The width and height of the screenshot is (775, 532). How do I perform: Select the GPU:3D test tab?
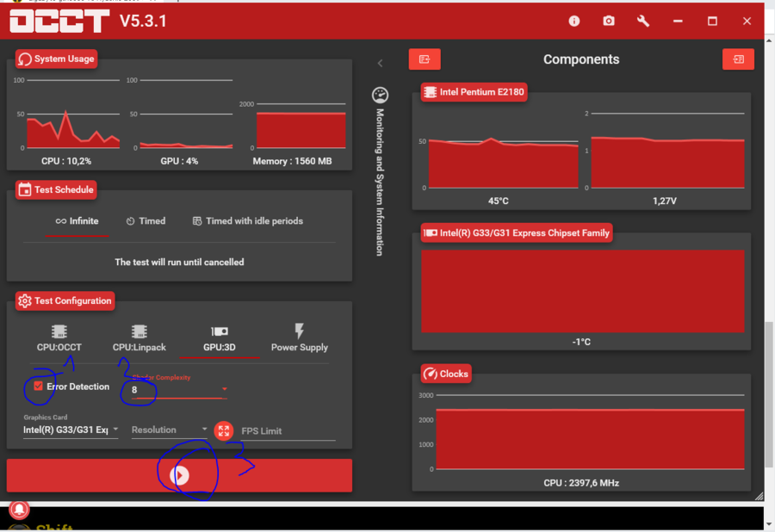click(220, 338)
